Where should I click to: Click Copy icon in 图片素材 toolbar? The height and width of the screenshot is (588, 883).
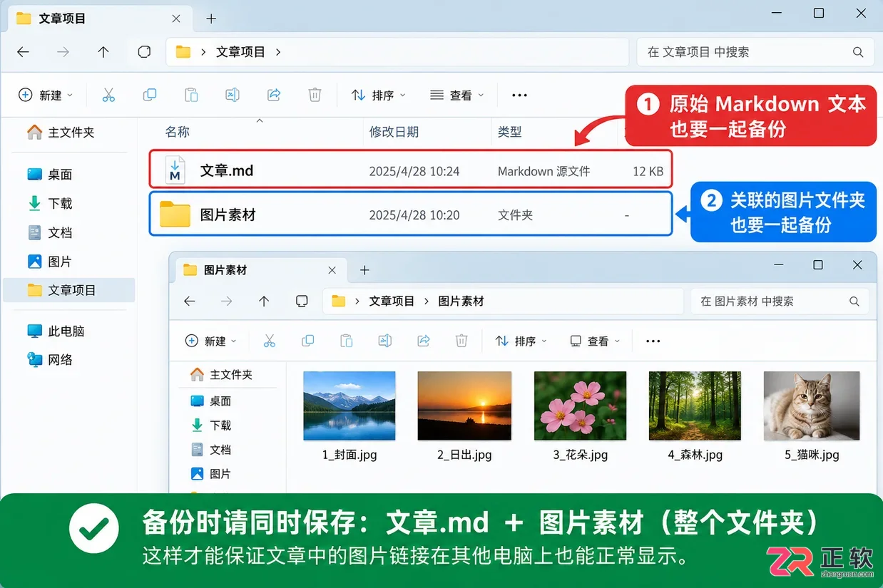click(308, 341)
